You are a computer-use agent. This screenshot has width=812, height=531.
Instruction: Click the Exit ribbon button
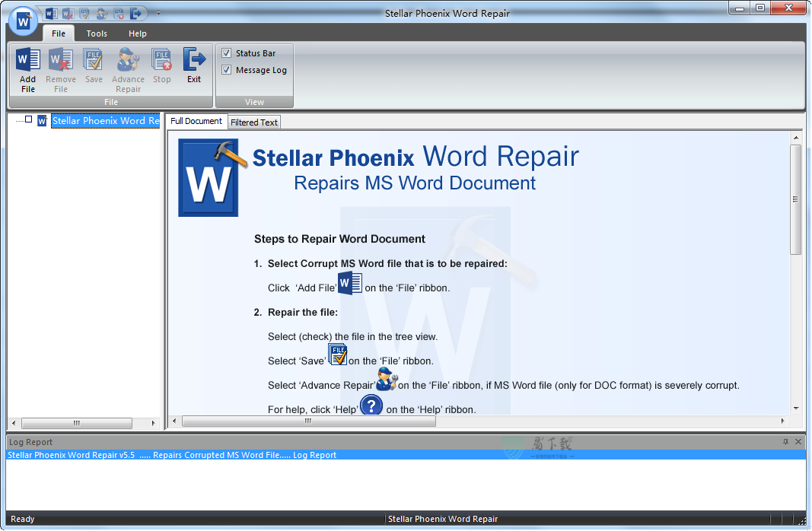(194, 65)
